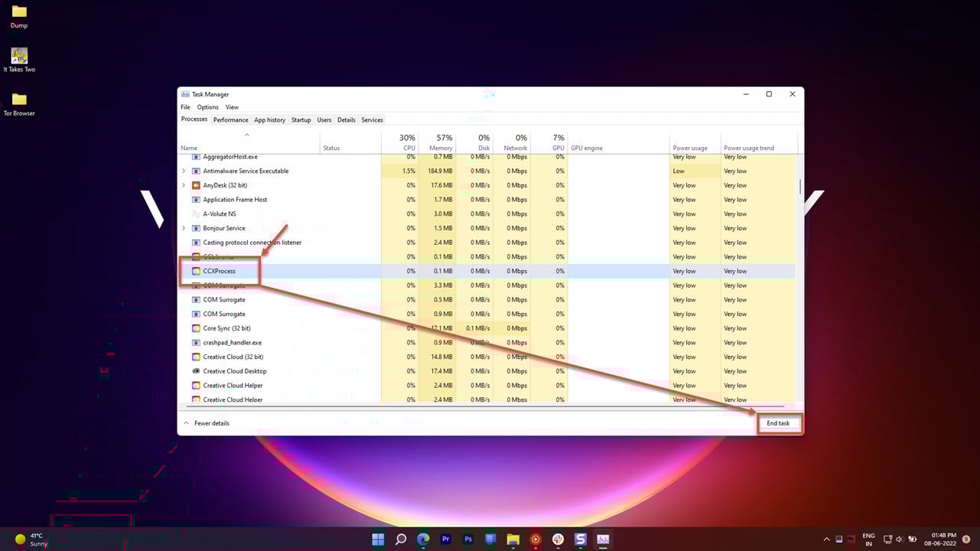Select the CCXProcess row icon
The width and height of the screenshot is (980, 551).
tap(196, 271)
